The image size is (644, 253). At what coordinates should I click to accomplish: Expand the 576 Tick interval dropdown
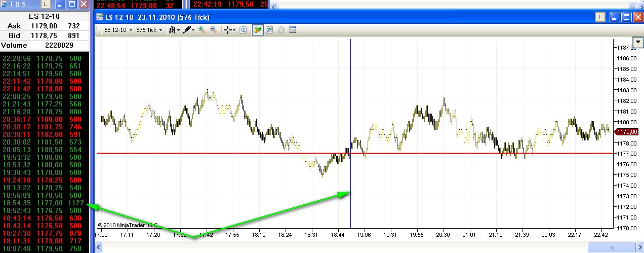pyautogui.click(x=149, y=30)
